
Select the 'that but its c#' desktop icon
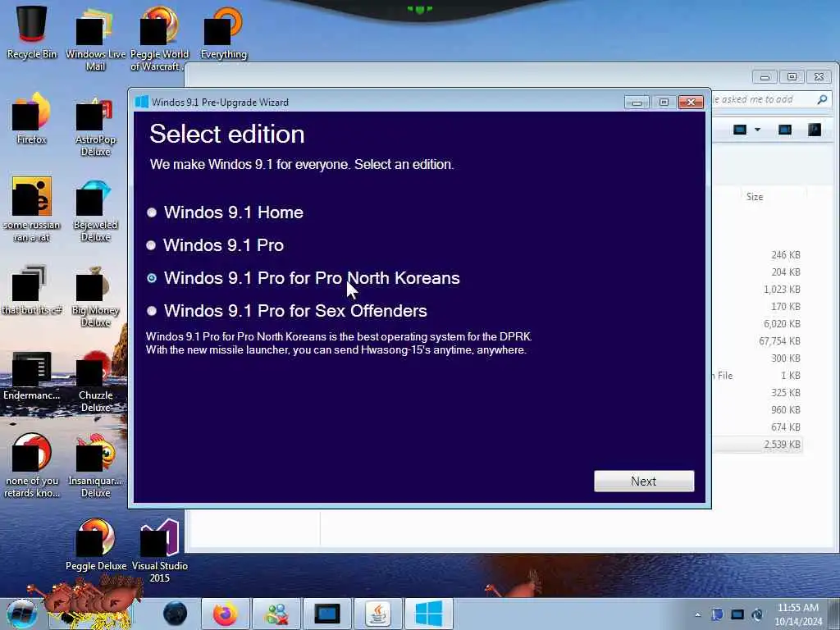[x=32, y=290]
